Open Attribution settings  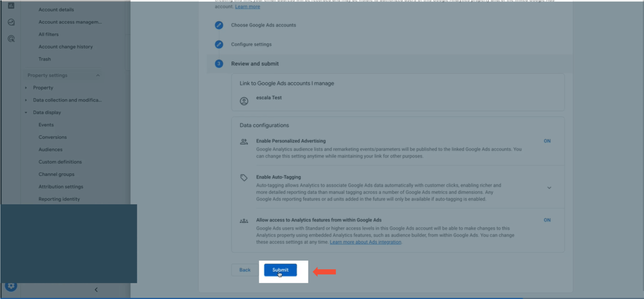pyautogui.click(x=61, y=187)
